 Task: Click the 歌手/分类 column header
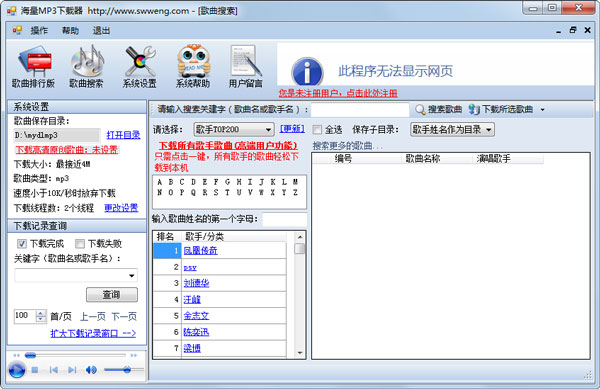[205, 237]
